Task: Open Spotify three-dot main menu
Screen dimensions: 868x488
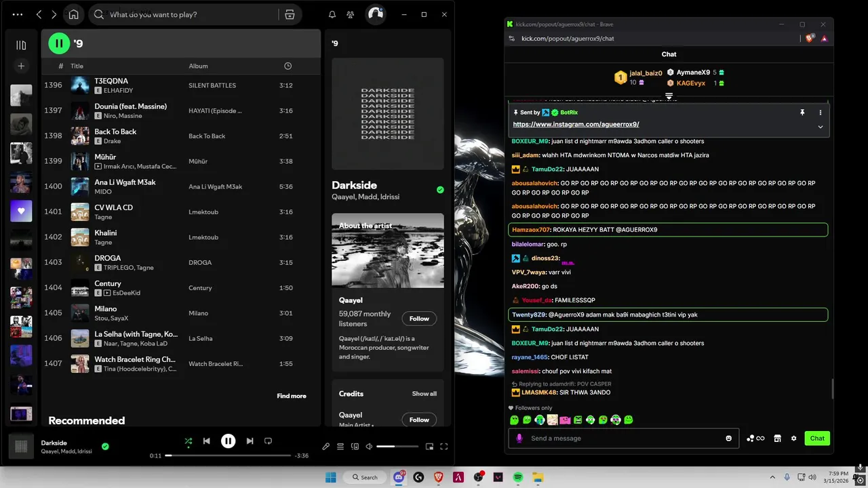Action: (x=18, y=14)
